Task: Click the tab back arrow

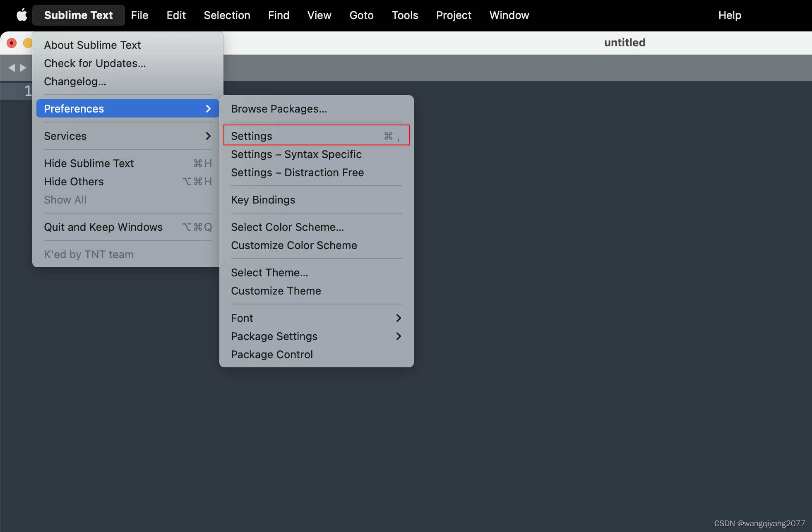Action: coord(12,68)
